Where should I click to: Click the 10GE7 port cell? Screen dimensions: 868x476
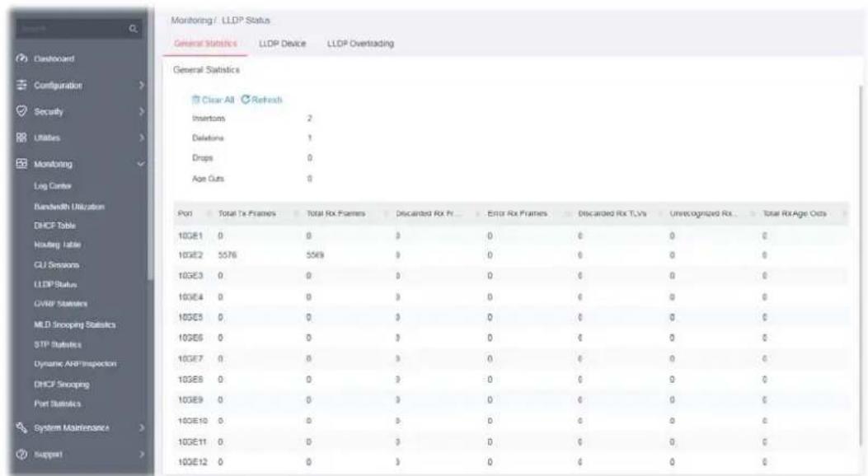(x=190, y=359)
